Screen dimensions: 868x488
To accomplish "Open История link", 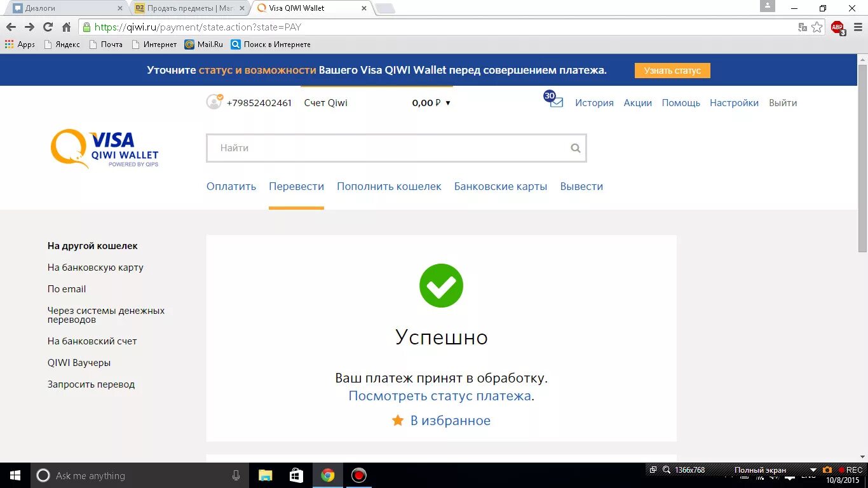I will click(594, 103).
